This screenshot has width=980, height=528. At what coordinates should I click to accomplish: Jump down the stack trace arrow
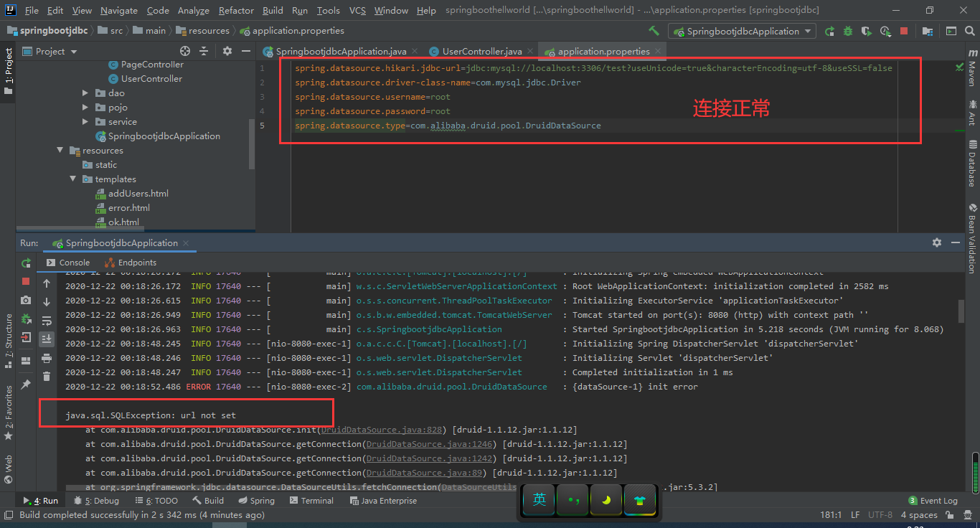pos(47,302)
